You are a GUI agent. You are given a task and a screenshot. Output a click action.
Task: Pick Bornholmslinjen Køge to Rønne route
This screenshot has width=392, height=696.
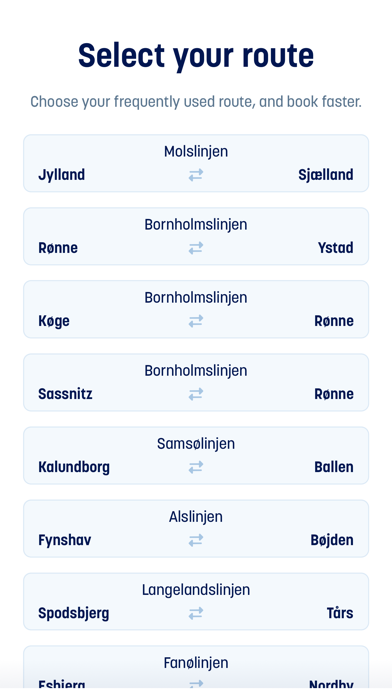tap(196, 309)
